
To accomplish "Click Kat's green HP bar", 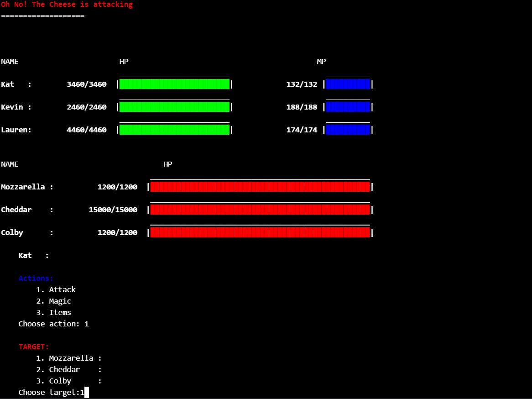I will click(174, 84).
